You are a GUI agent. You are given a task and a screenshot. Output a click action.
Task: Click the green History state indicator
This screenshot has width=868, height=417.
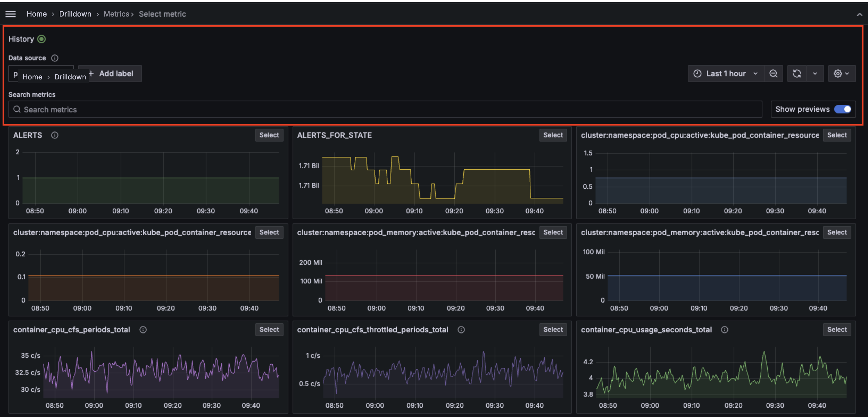coord(41,39)
